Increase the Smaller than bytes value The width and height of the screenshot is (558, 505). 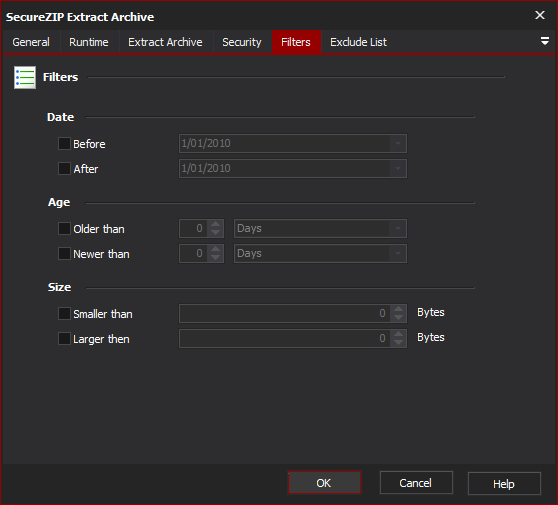click(x=398, y=309)
